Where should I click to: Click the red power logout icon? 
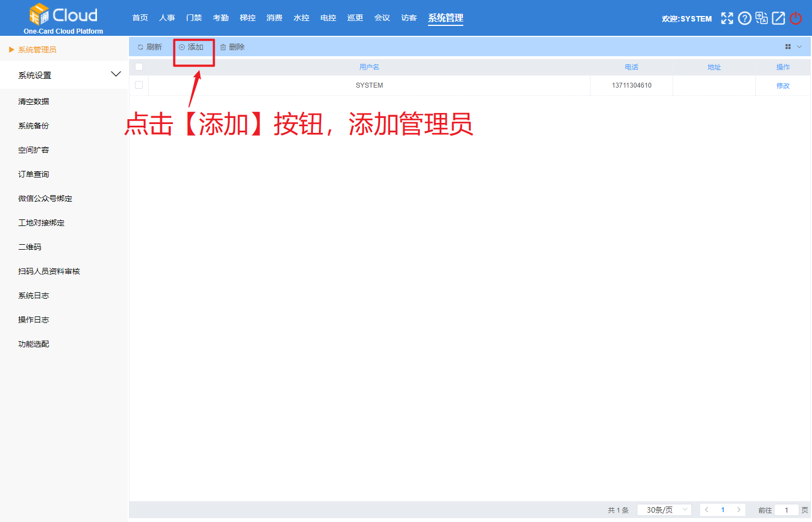coord(795,18)
